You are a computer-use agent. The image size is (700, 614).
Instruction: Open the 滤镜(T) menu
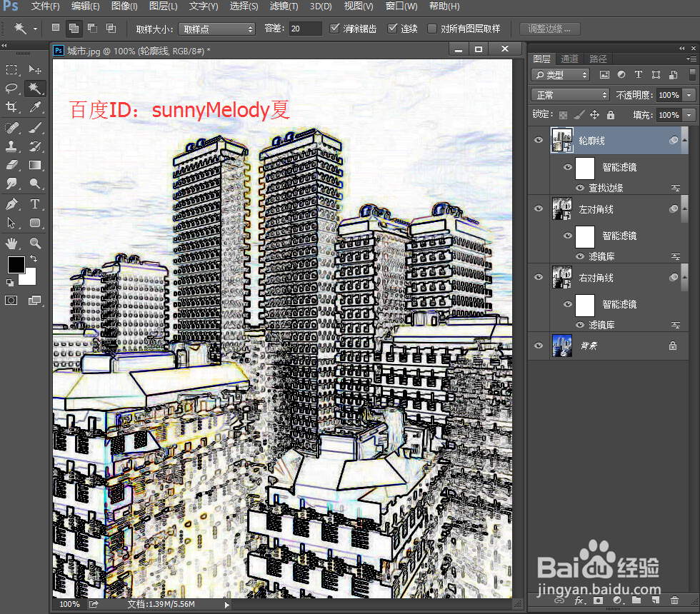[x=283, y=6]
